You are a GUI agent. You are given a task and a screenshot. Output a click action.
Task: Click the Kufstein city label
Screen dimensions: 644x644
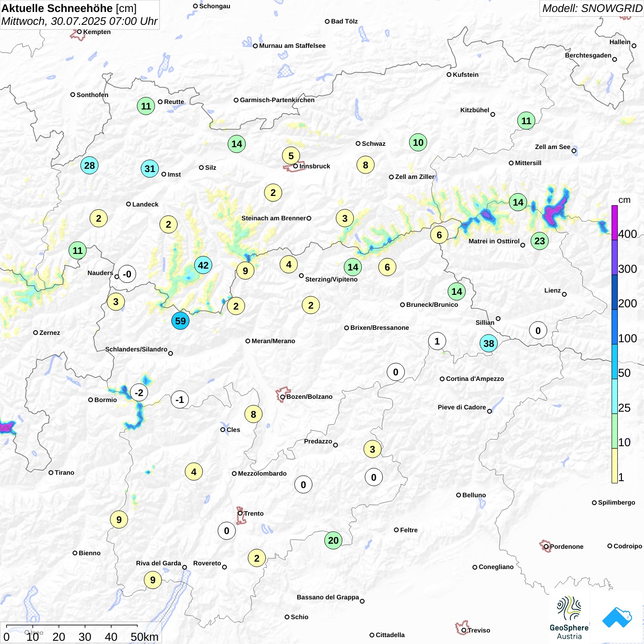pyautogui.click(x=466, y=75)
